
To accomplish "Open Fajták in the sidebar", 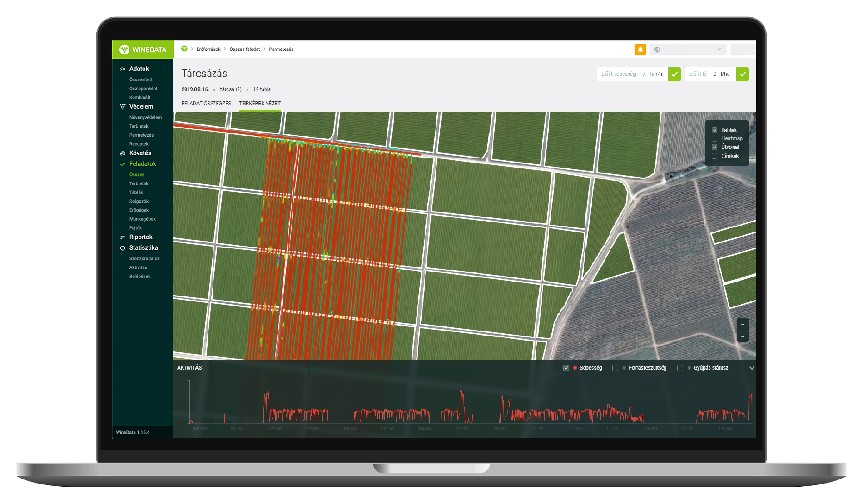I will click(135, 228).
